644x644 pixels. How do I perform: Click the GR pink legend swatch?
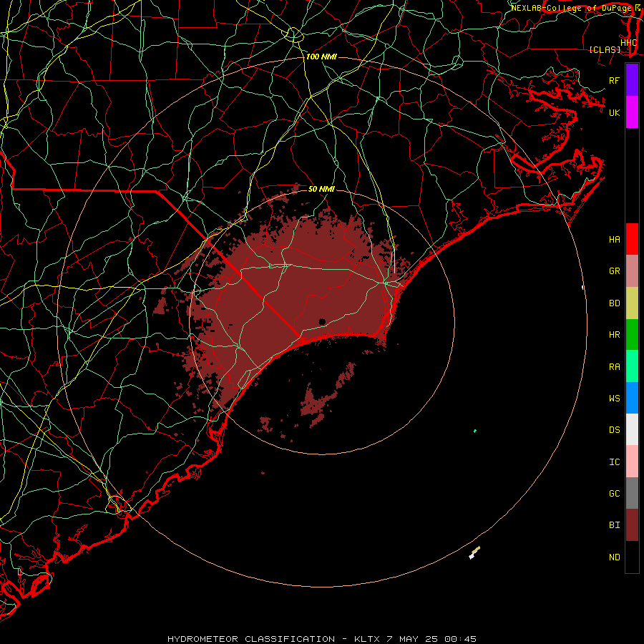pyautogui.click(x=632, y=270)
